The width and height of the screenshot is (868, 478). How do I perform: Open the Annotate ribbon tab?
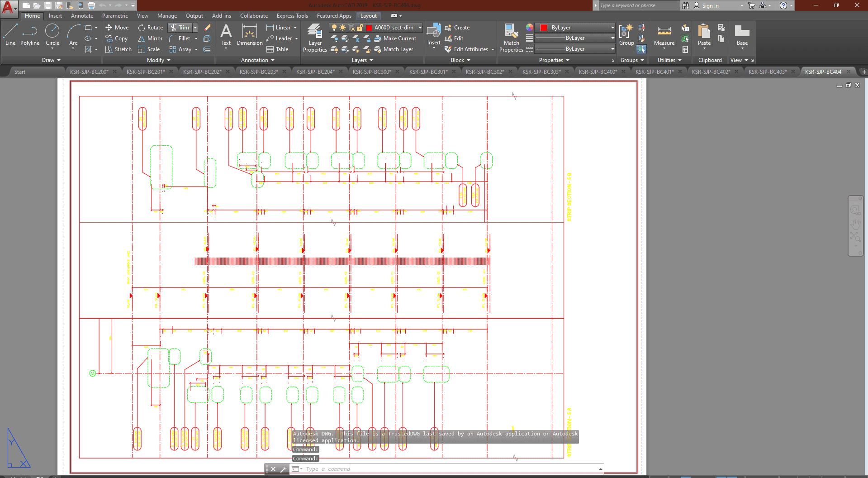coord(82,16)
